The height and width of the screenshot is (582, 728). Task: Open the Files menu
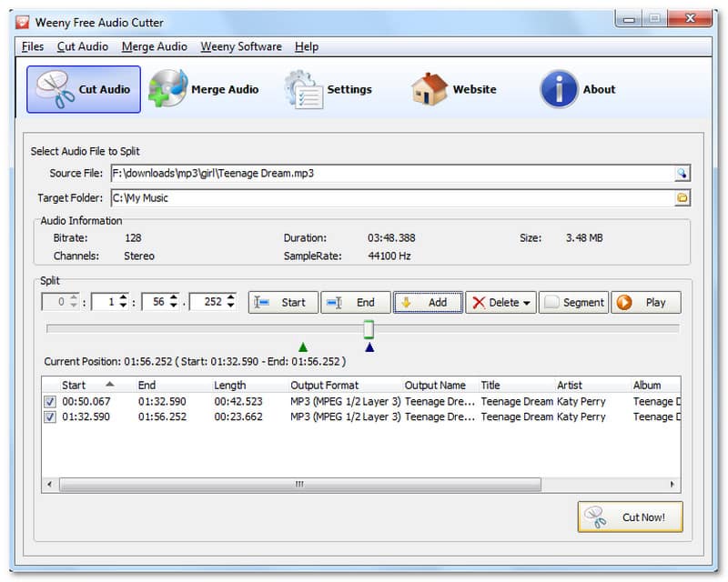tap(32, 46)
